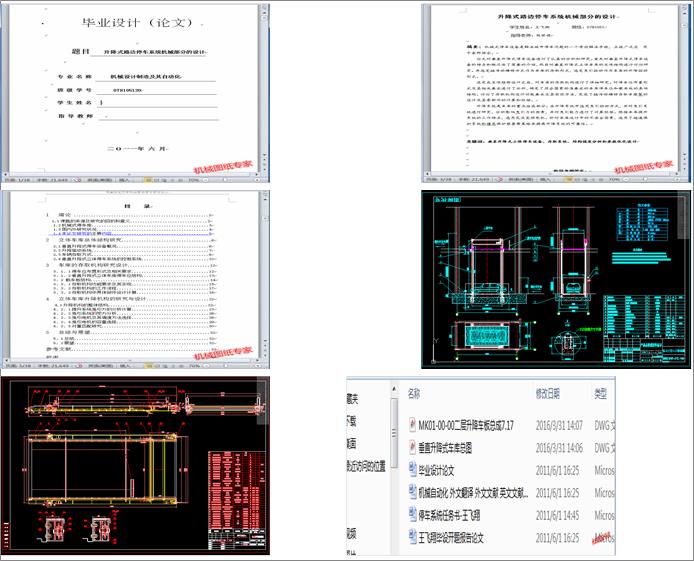Sort files by 名称 column header

tap(414, 393)
